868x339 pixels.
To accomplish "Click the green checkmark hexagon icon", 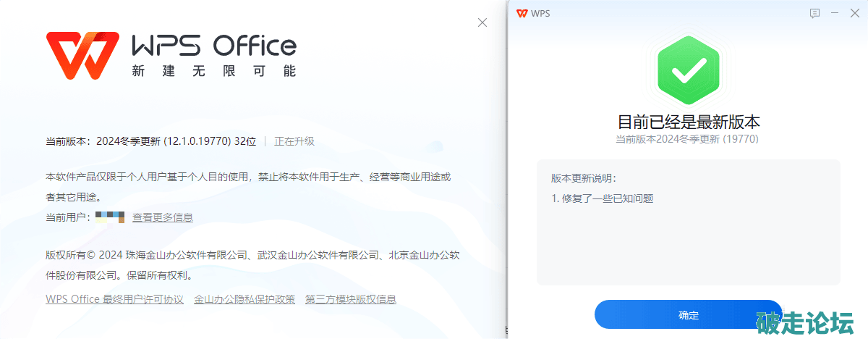I will 688,71.
